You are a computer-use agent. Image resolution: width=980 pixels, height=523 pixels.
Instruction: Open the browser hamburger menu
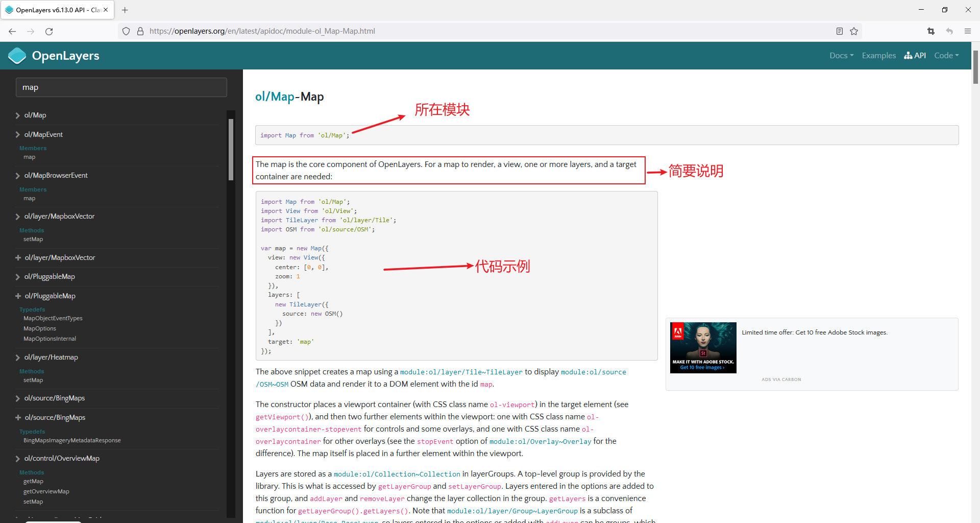[x=967, y=31]
